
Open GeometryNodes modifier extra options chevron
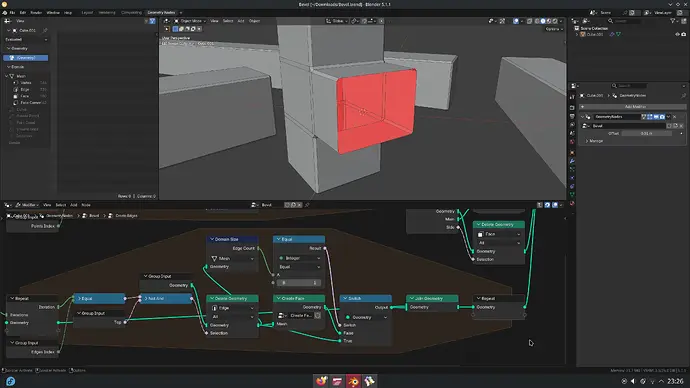(668, 117)
